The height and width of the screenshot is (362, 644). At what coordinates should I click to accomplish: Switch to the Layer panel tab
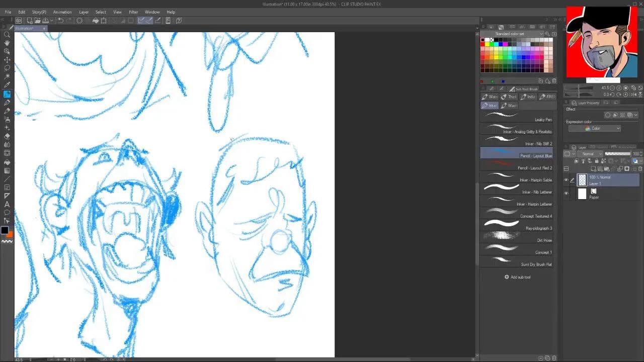[x=582, y=147]
